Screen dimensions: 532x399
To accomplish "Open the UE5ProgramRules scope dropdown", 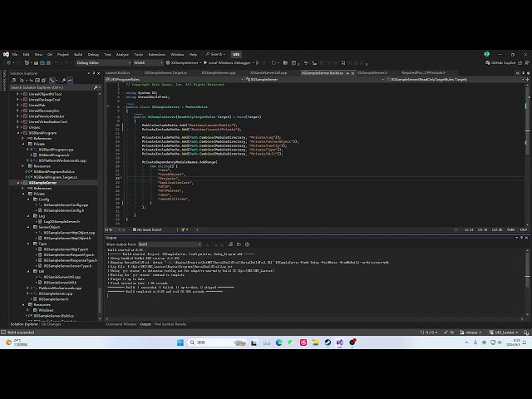I will click(175, 80).
